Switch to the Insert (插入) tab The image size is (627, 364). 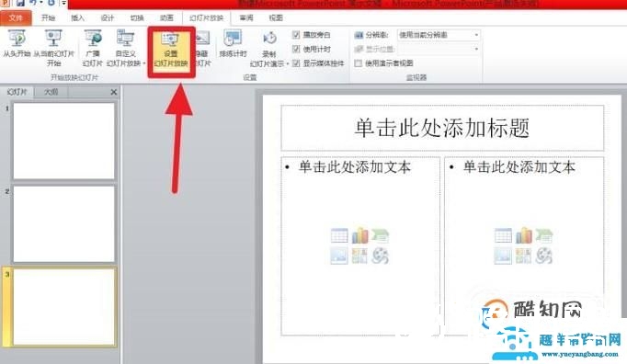(x=77, y=17)
